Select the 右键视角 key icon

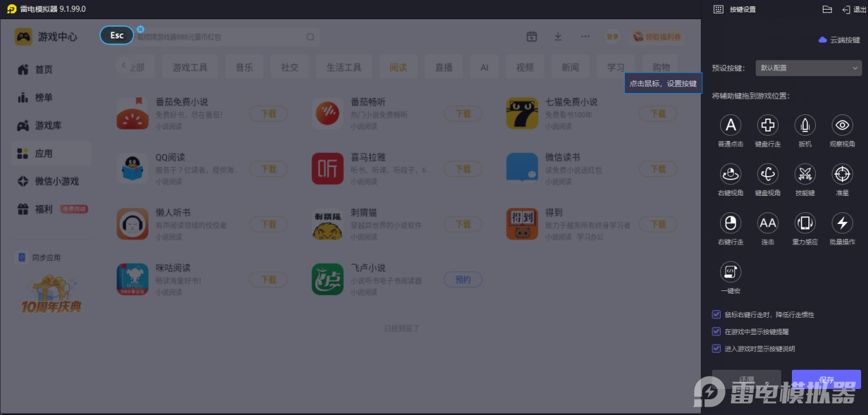click(730, 174)
